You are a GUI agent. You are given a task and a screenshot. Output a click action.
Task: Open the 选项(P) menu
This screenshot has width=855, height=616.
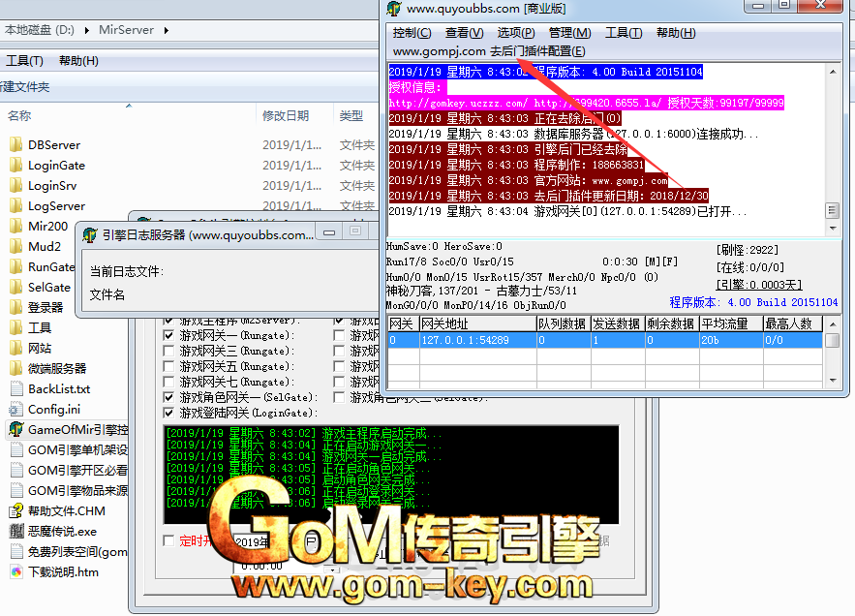pyautogui.click(x=516, y=33)
